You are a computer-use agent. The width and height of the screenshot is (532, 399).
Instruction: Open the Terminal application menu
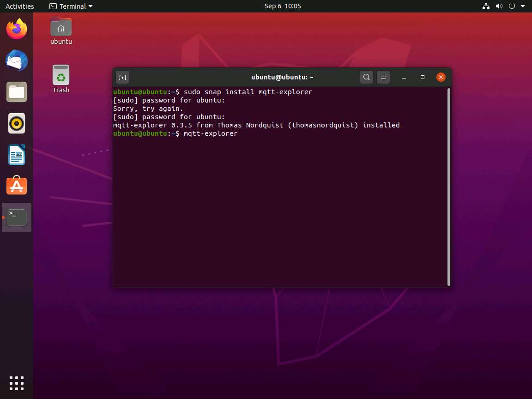70,6
